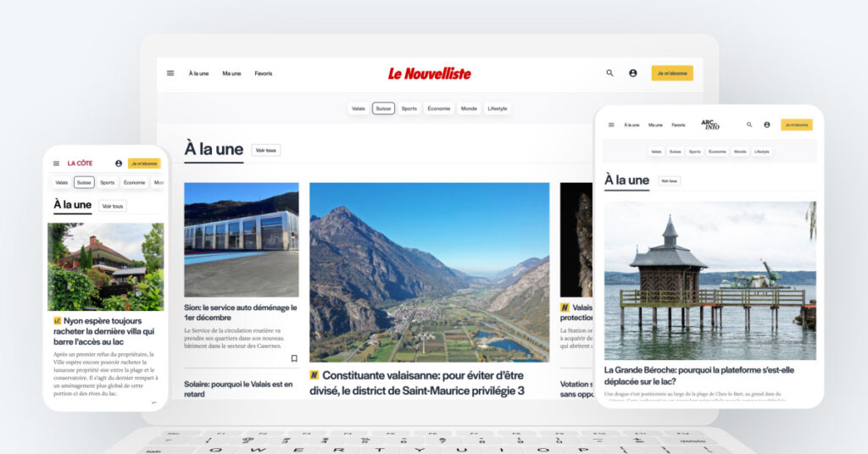Open Favoris in ArcInfo tablet nav
The height and width of the screenshot is (454, 868).
(x=678, y=125)
